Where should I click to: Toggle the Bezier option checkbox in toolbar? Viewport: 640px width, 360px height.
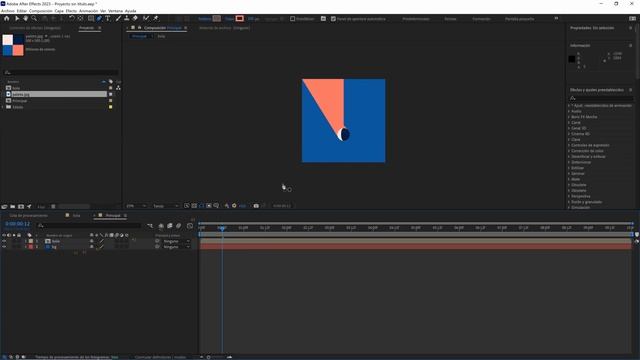293,19
